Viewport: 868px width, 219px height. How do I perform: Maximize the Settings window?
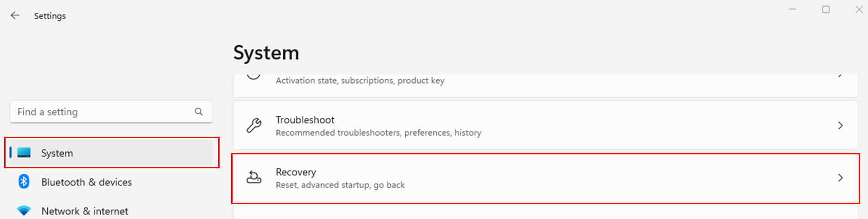826,9
